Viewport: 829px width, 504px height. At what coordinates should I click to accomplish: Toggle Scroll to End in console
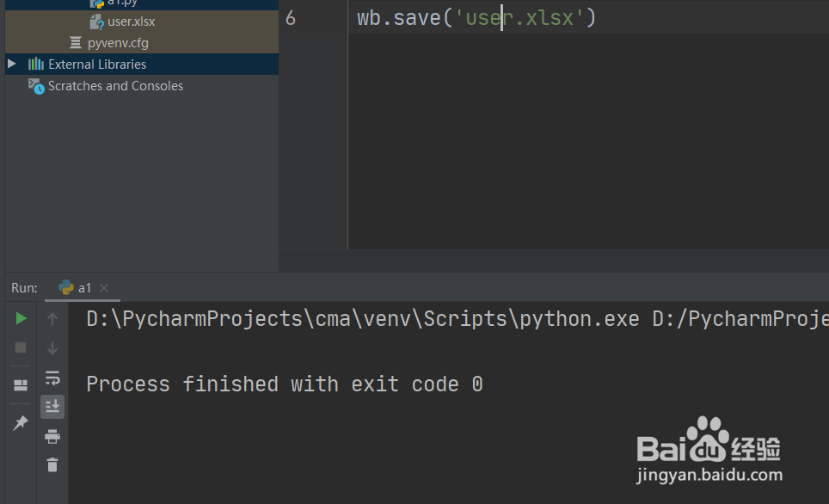pyautogui.click(x=52, y=407)
